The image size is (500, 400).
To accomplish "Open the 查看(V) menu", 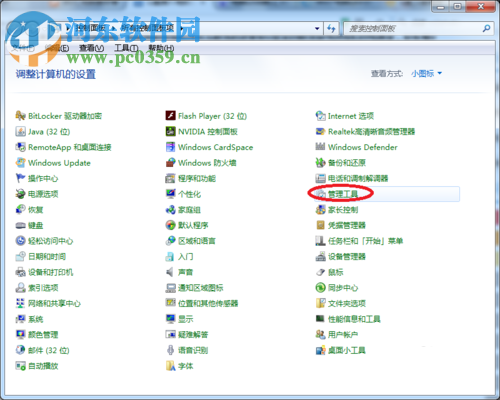I will click(92, 48).
